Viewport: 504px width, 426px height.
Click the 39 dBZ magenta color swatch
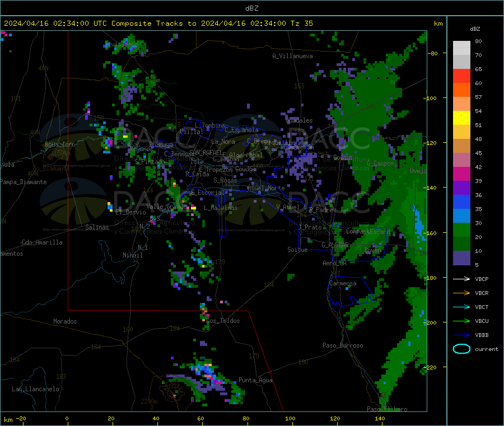click(x=461, y=174)
